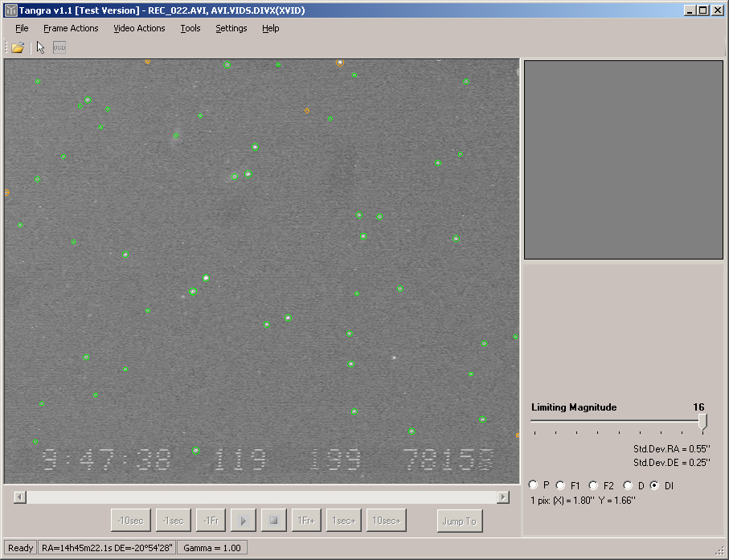
Task: Select the P radio option
Action: (x=533, y=484)
